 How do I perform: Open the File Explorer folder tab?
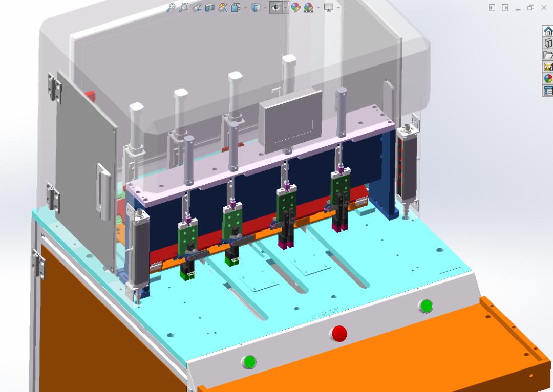[x=548, y=55]
